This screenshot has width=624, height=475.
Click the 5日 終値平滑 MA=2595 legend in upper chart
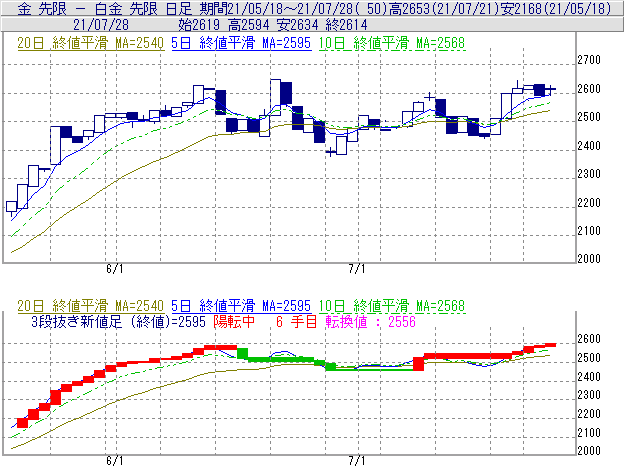click(241, 43)
